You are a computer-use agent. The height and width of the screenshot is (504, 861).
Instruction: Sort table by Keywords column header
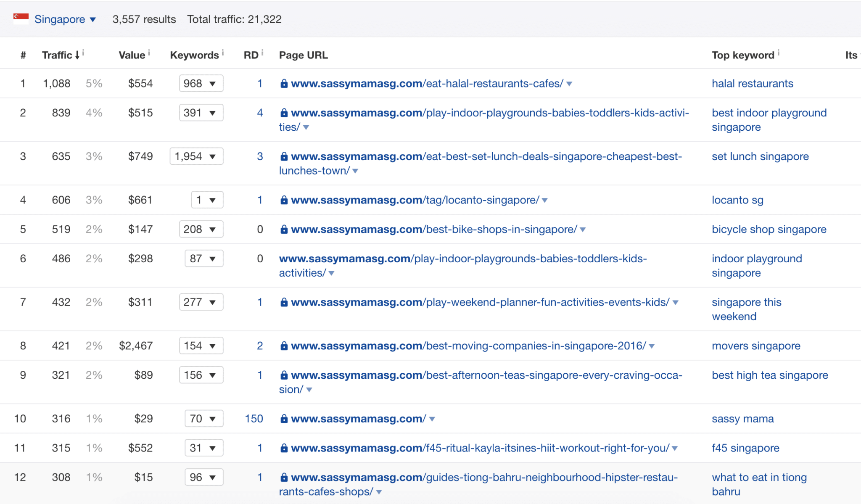194,55
